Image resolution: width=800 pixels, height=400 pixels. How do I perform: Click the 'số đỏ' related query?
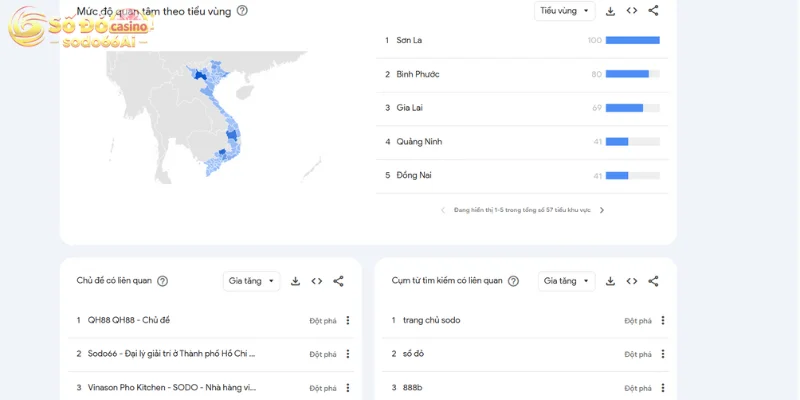pos(413,354)
